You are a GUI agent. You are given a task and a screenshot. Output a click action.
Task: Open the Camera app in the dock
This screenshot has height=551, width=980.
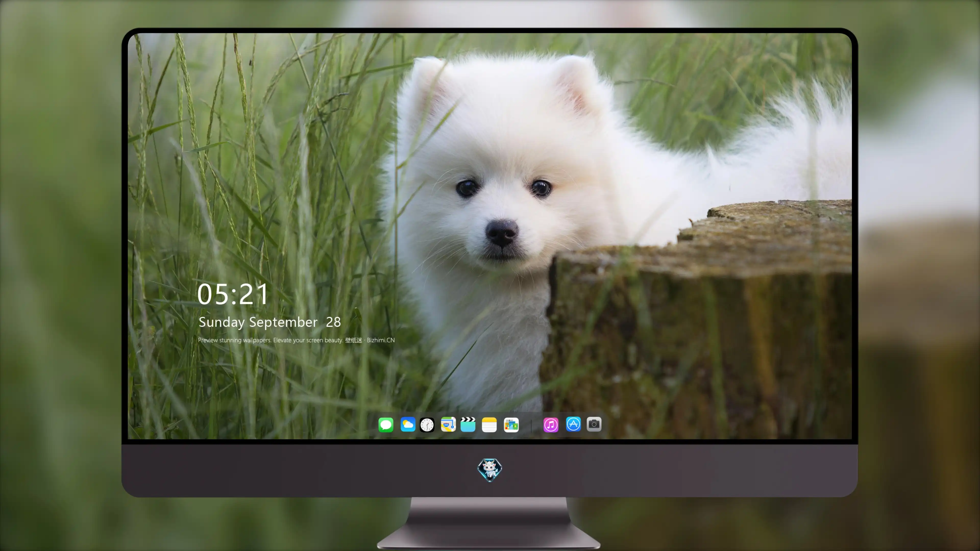pyautogui.click(x=594, y=424)
